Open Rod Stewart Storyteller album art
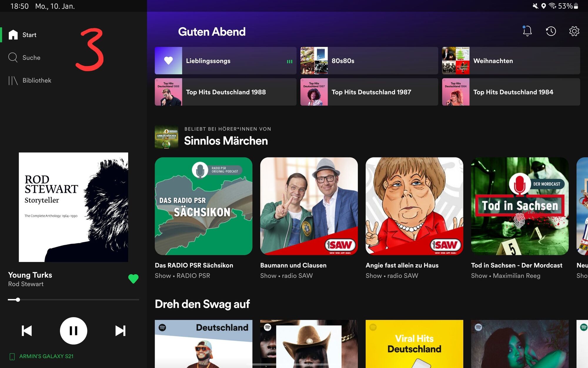The width and height of the screenshot is (588, 368). click(x=73, y=207)
